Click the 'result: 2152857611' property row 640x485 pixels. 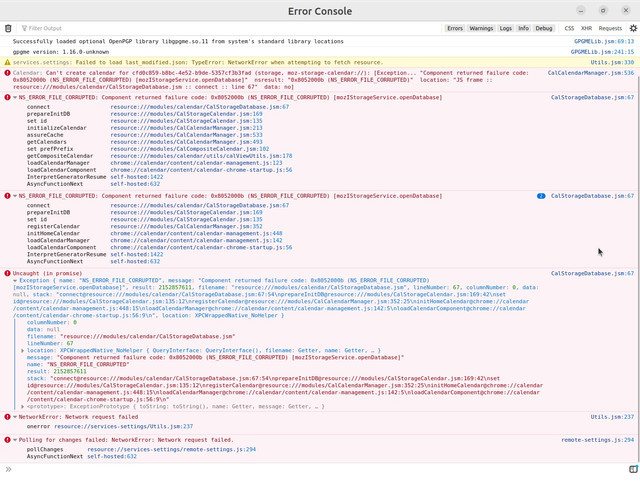[x=56, y=371]
